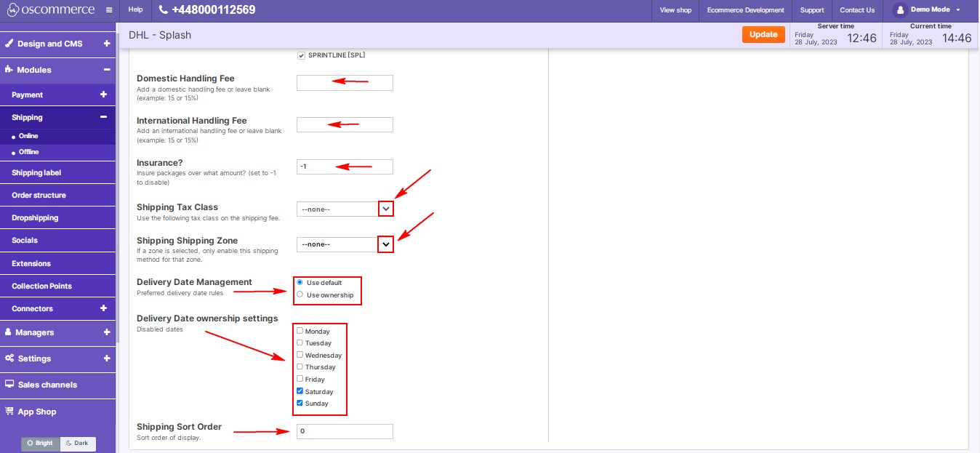
Task: Open App Shop cart icon item
Action: pyautogui.click(x=9, y=411)
